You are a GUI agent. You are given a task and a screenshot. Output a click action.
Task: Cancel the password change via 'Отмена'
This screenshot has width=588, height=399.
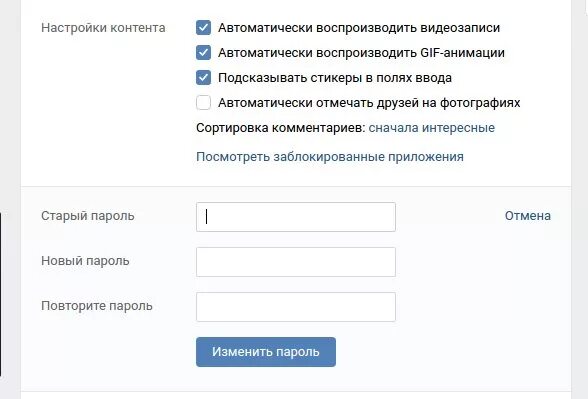point(528,216)
